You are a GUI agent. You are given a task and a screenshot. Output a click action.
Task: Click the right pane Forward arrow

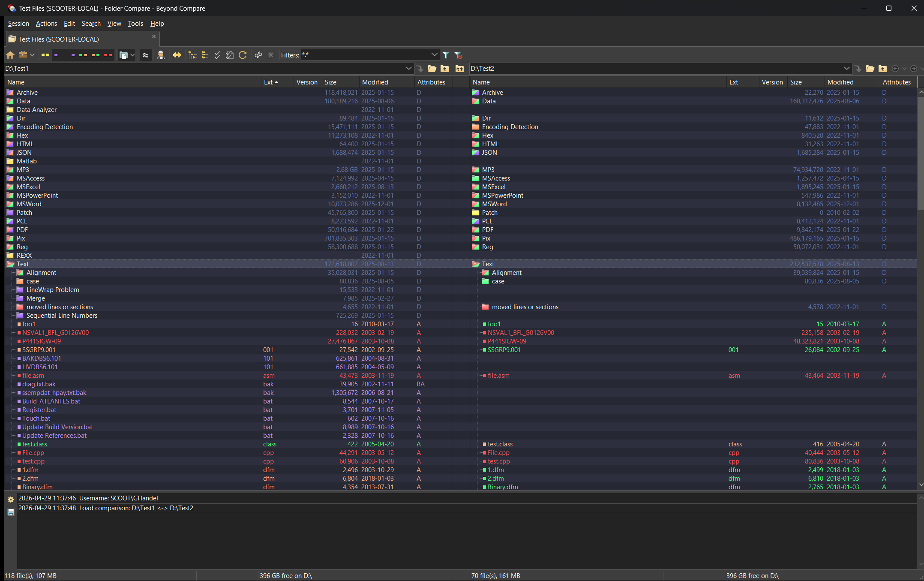point(913,69)
